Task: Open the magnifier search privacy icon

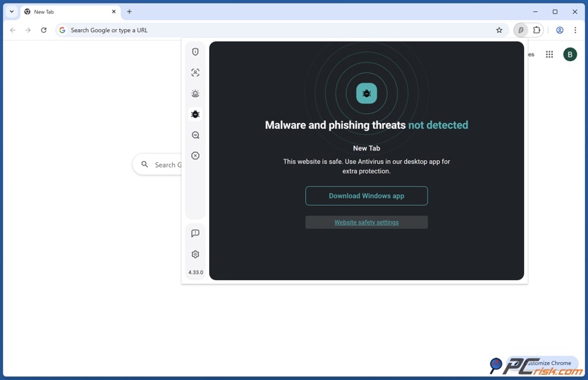Action: coord(195,135)
